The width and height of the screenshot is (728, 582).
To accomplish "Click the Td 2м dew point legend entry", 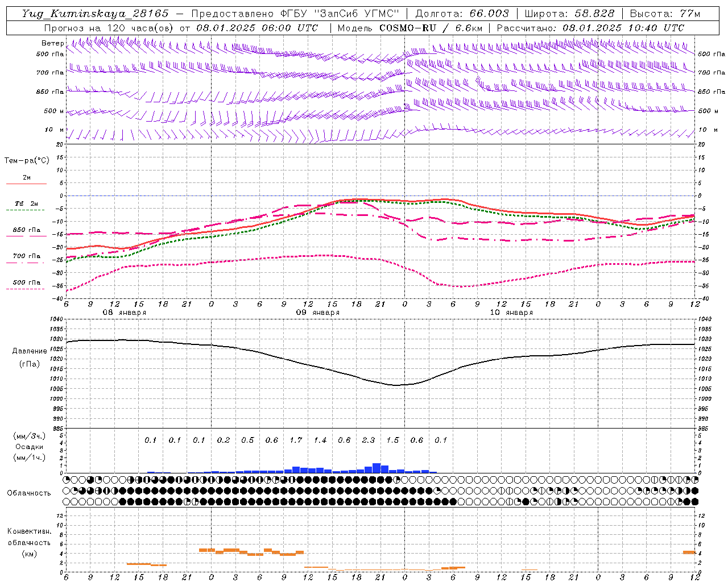I will pos(27,203).
